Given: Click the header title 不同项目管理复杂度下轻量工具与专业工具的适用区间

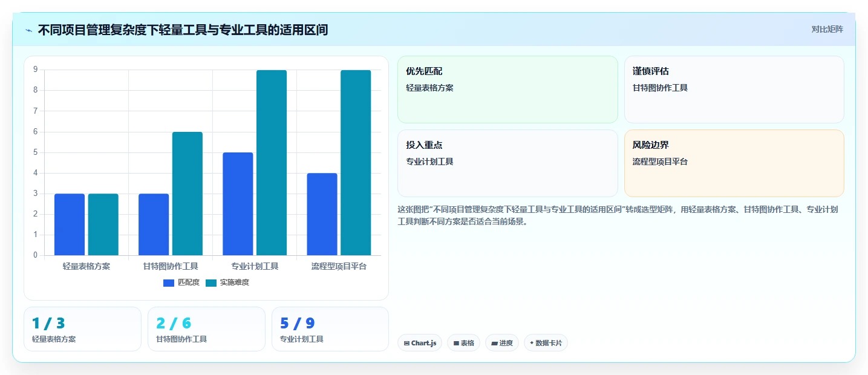Looking at the screenshot, I should tap(183, 30).
